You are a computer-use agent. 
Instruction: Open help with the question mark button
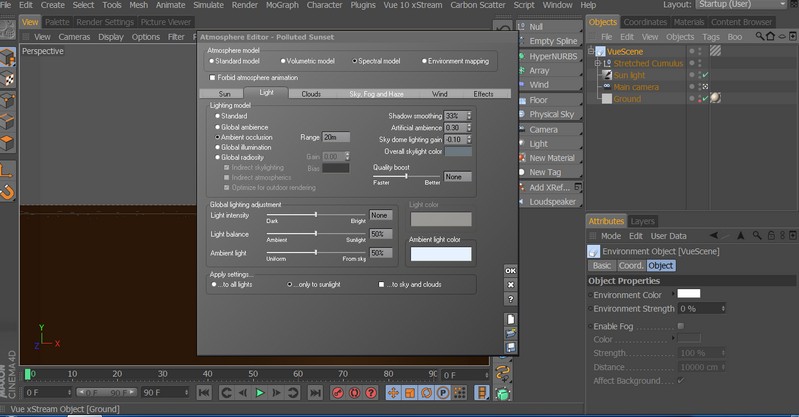pyautogui.click(x=510, y=299)
